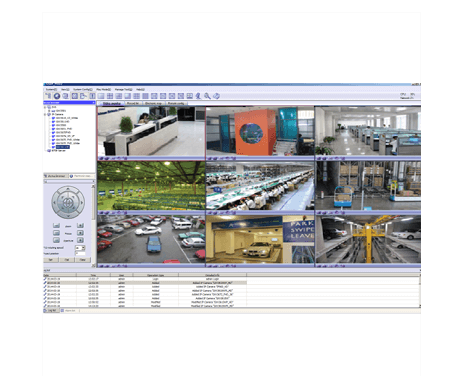Click the focus decrease button

pos(56,233)
